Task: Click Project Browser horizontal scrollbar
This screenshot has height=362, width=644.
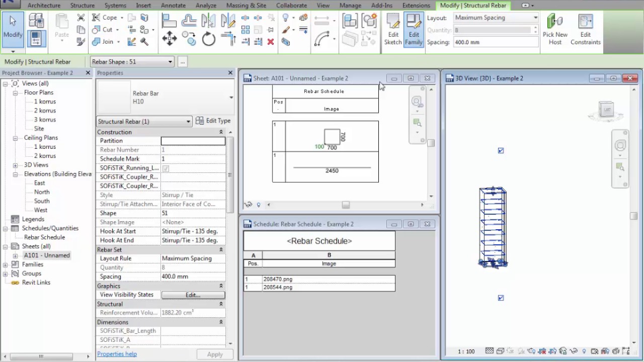Action: click(x=41, y=356)
